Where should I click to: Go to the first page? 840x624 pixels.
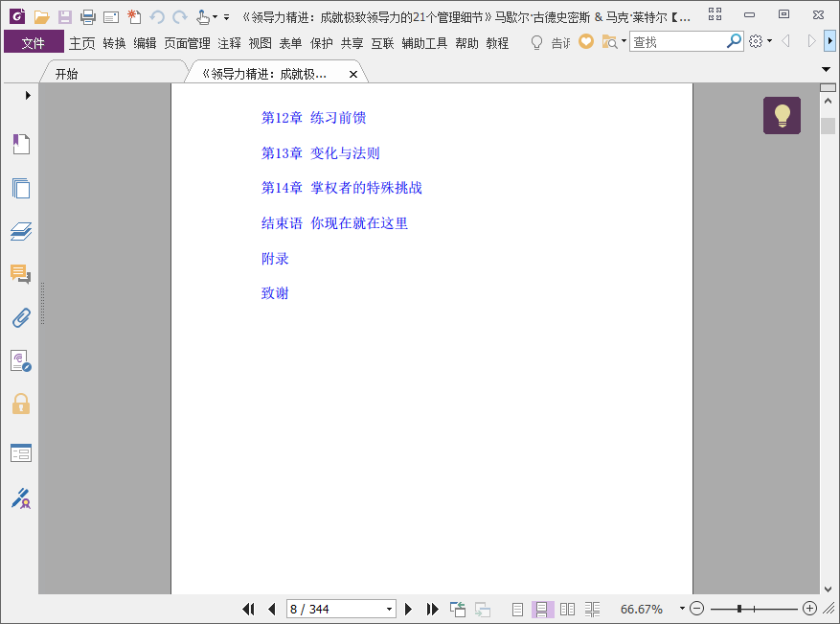tap(248, 609)
